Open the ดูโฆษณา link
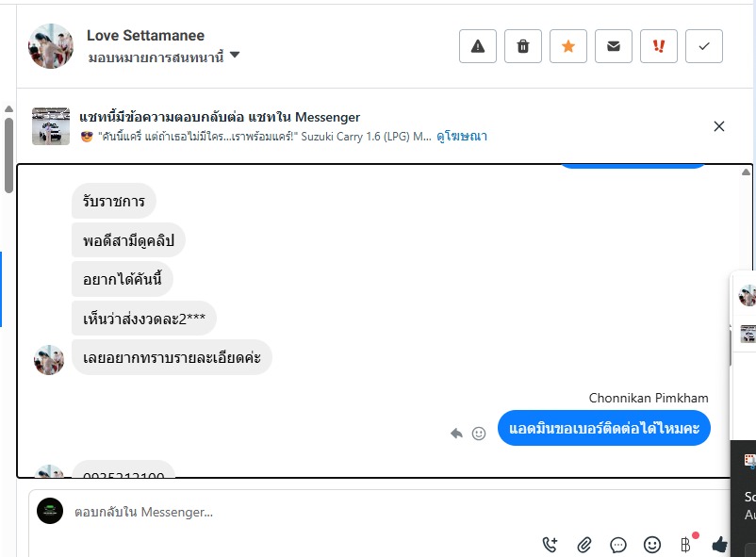756x557 pixels. pos(461,137)
